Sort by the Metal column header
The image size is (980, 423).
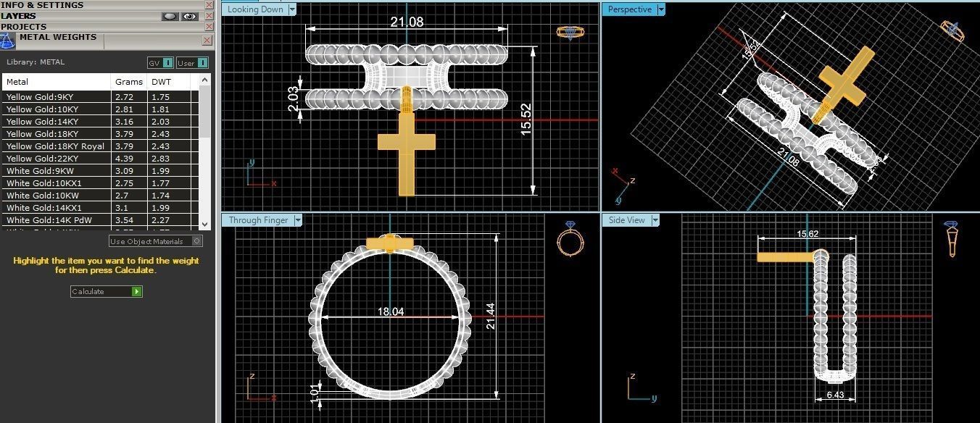tap(57, 82)
